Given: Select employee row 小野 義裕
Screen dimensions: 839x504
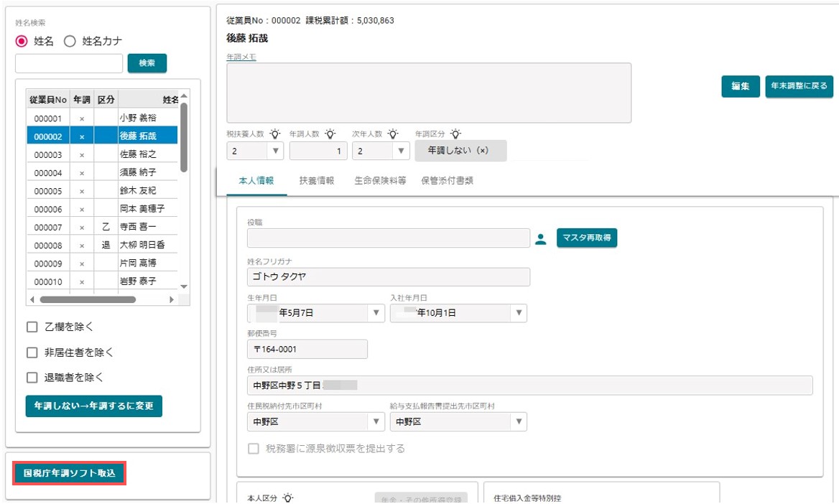Looking at the screenshot, I should pos(102,118).
